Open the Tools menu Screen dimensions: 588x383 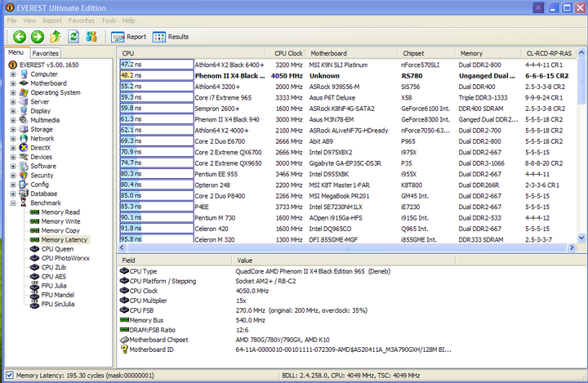109,20
